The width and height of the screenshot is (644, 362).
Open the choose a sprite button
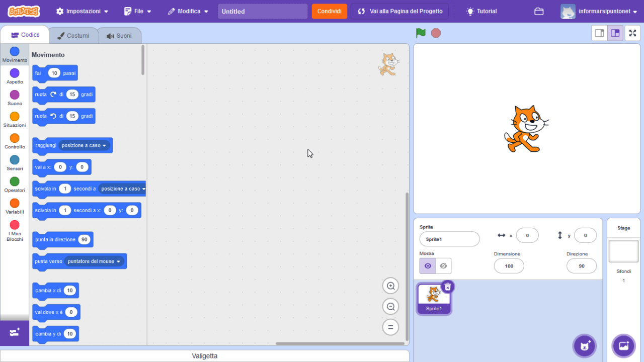(x=584, y=346)
